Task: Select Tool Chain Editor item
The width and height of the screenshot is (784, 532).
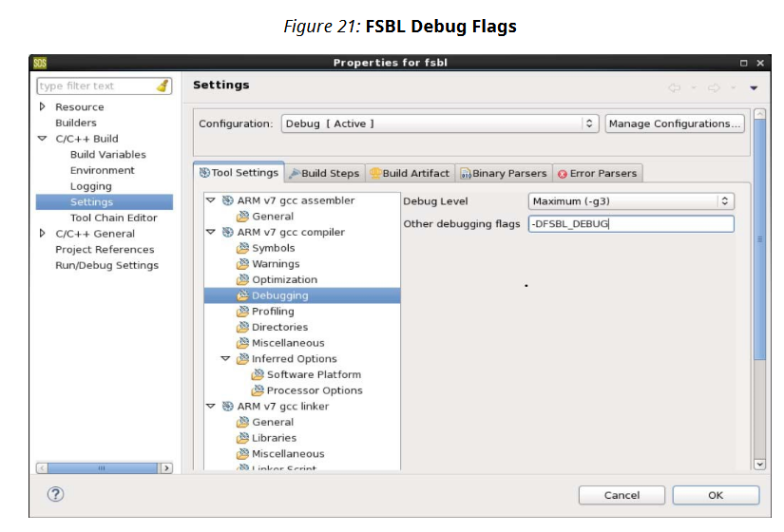Action: click(x=113, y=218)
